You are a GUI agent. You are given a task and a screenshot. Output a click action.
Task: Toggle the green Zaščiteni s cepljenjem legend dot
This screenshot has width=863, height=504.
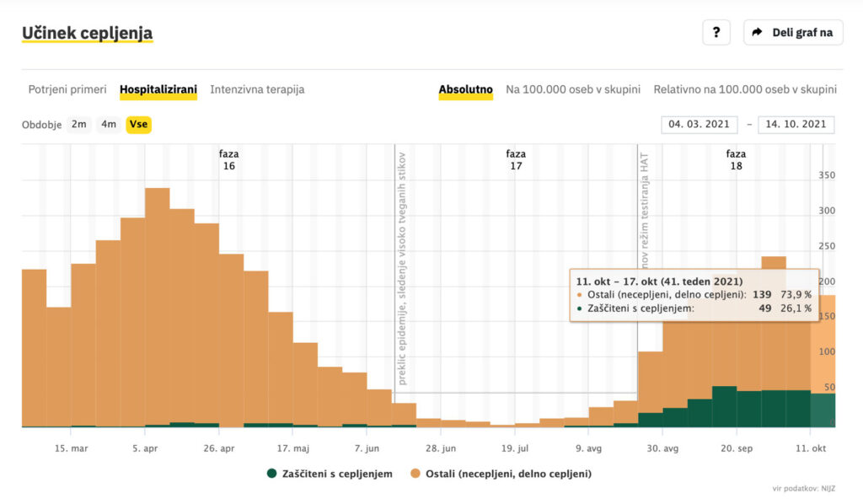pos(272,474)
